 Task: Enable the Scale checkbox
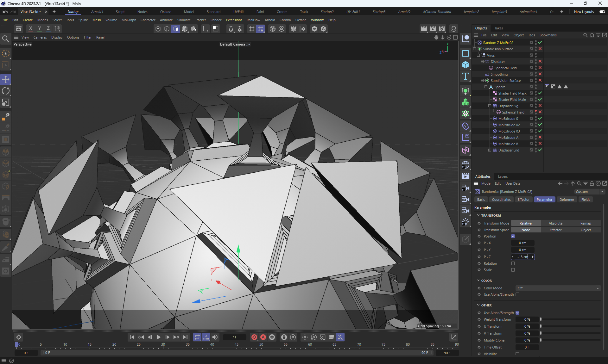pos(513,270)
